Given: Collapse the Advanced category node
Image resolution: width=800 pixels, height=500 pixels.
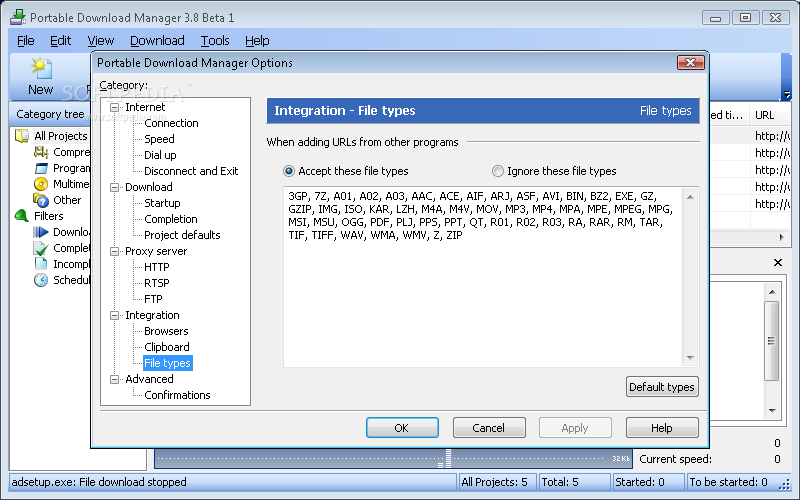Looking at the screenshot, I should click(115, 379).
